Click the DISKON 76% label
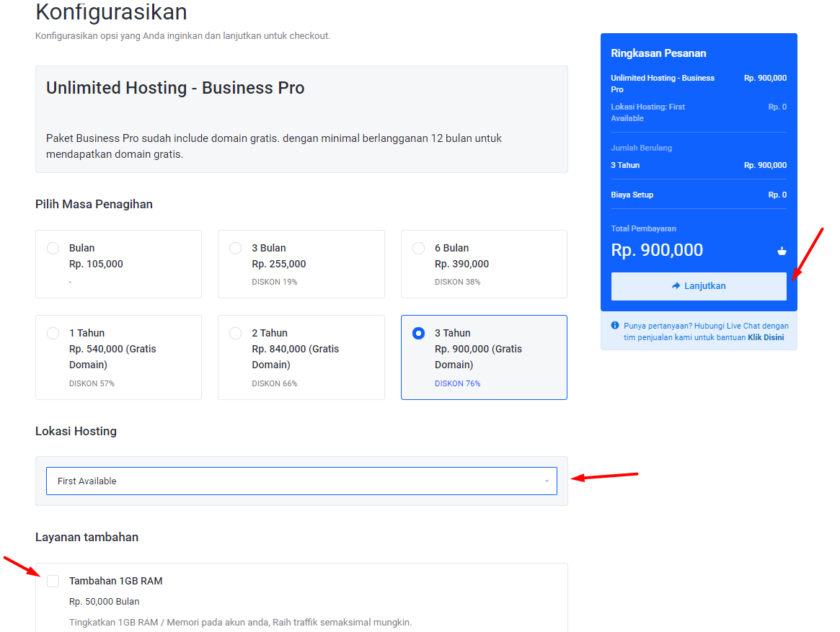840x632 pixels. pyautogui.click(x=457, y=383)
